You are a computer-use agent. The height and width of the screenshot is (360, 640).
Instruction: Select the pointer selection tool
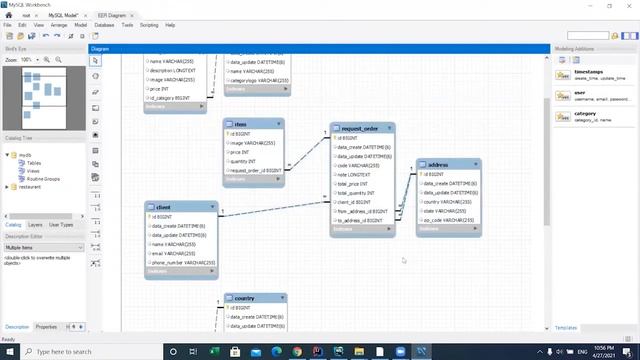96,61
